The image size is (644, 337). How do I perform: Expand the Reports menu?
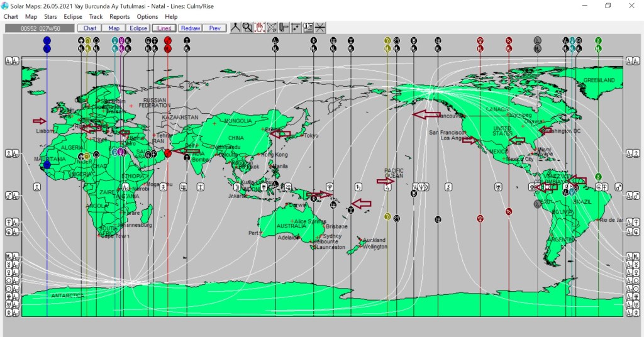pyautogui.click(x=119, y=17)
